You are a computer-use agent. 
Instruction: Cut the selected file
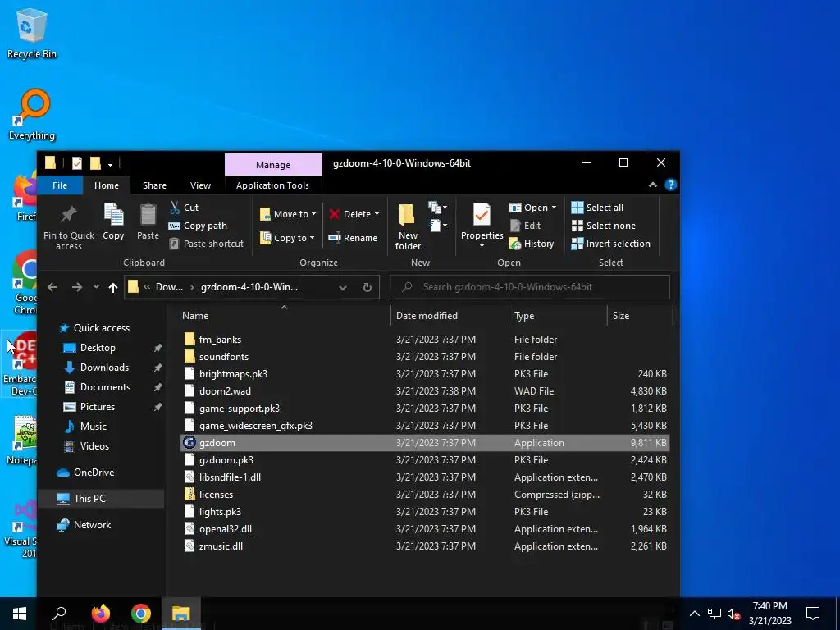pyautogui.click(x=185, y=208)
